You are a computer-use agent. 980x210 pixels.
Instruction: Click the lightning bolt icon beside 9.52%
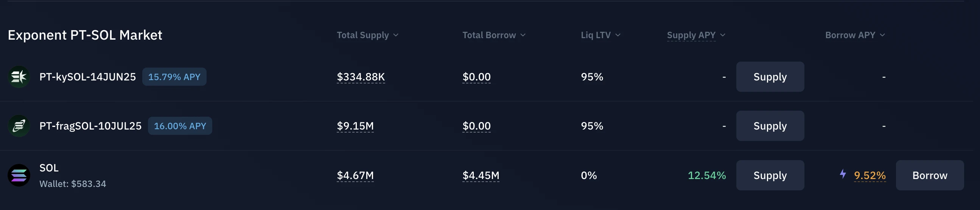coord(843,174)
